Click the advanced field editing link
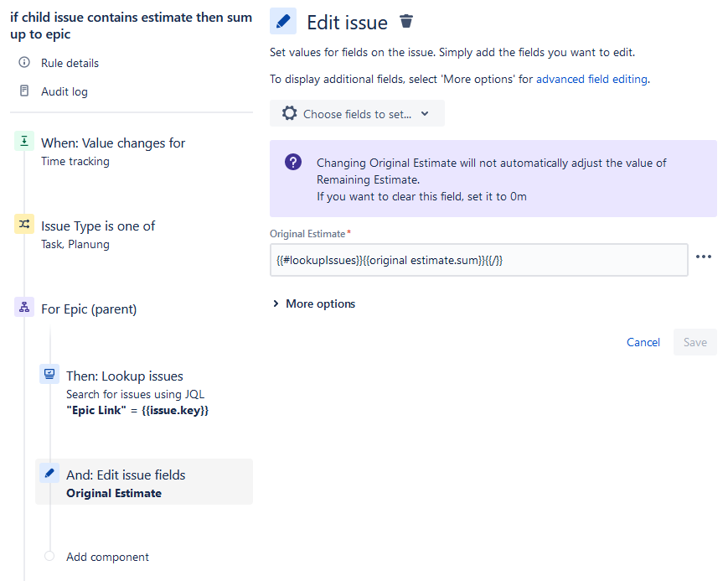The height and width of the screenshot is (581, 728). click(x=591, y=79)
